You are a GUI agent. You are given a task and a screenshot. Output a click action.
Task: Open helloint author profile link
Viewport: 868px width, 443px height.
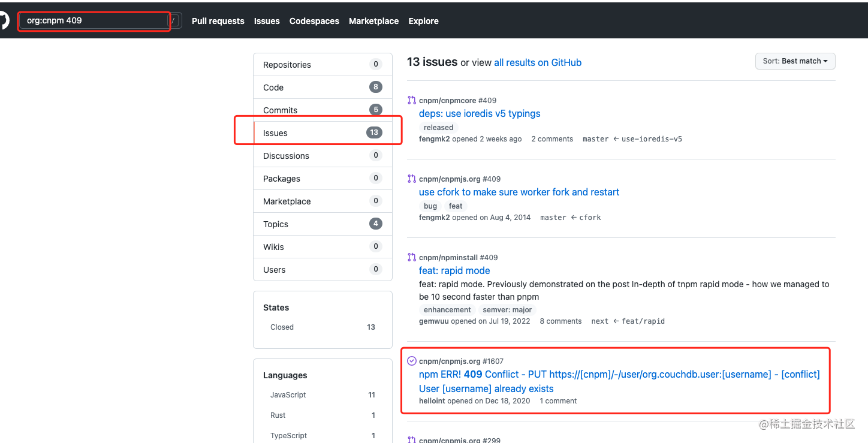click(x=432, y=401)
